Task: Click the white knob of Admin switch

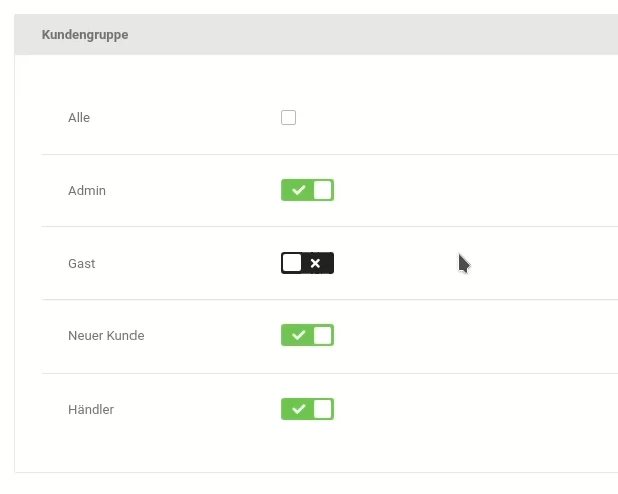Action: (x=322, y=190)
